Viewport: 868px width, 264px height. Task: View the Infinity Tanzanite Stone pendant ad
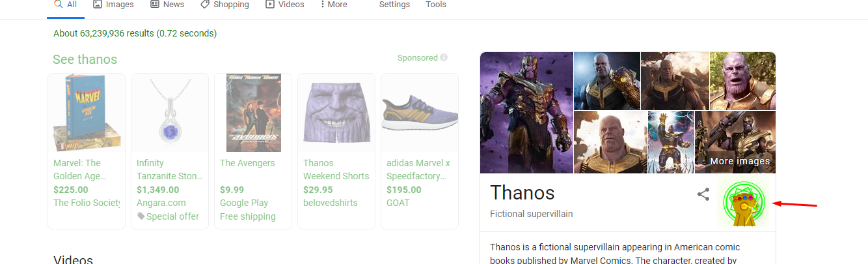click(x=170, y=151)
